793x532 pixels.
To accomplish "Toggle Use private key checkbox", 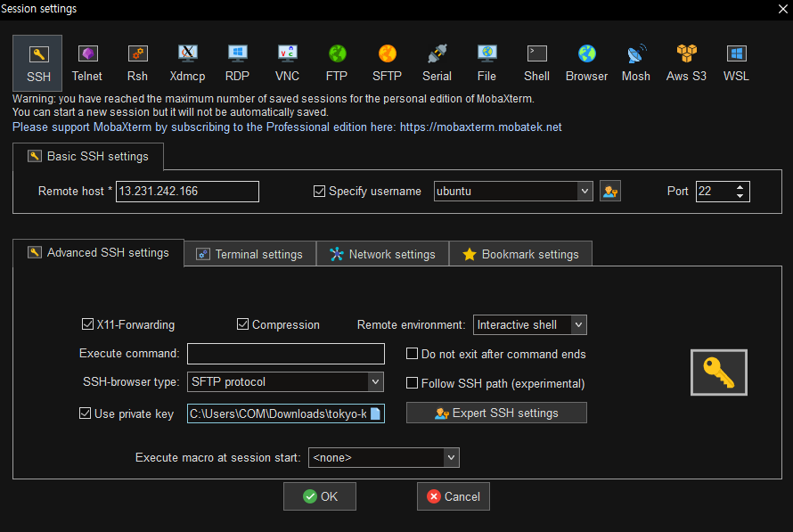I will [85, 413].
